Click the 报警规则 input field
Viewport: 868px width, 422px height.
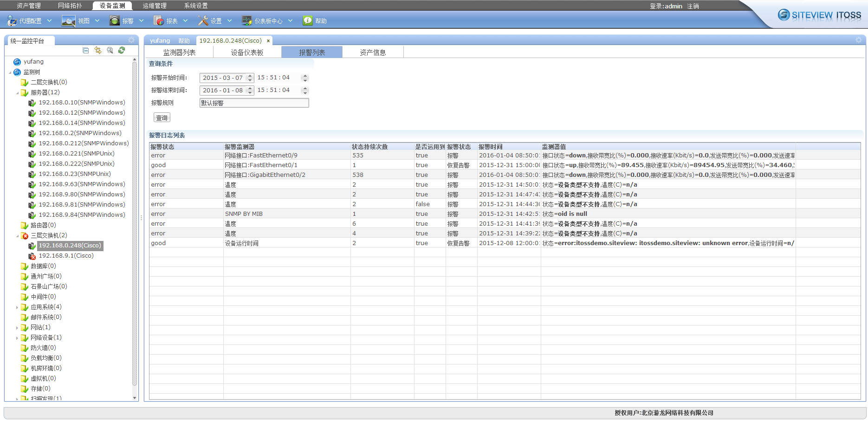(254, 103)
